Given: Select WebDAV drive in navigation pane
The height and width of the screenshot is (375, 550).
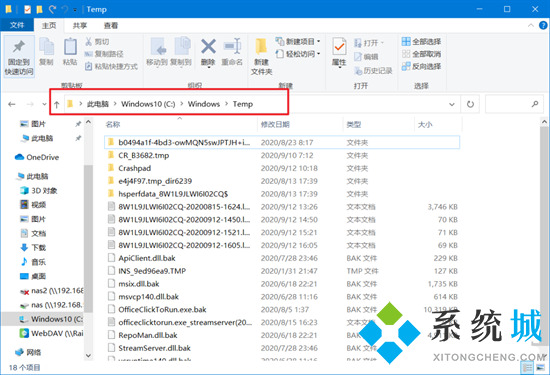Looking at the screenshot, I should coord(51,333).
